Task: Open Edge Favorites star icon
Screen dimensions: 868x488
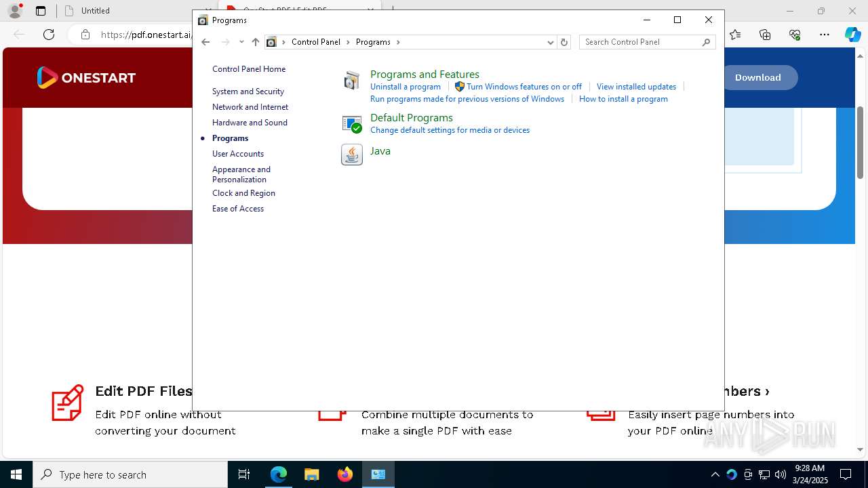Action: tap(735, 35)
